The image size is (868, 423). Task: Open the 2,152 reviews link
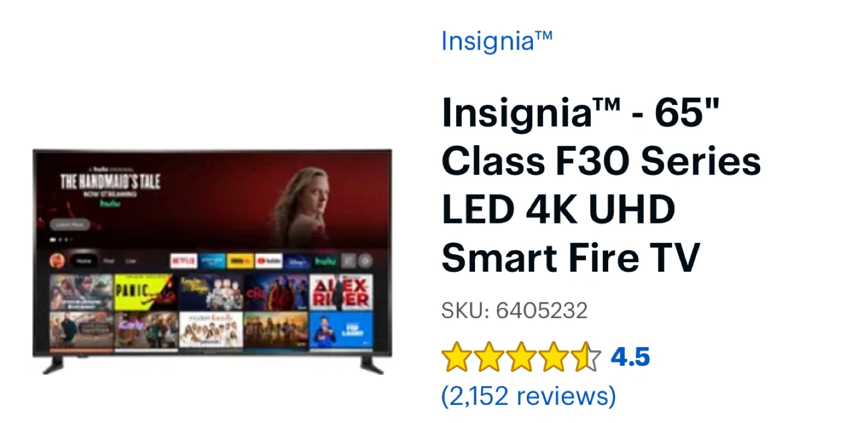(529, 396)
